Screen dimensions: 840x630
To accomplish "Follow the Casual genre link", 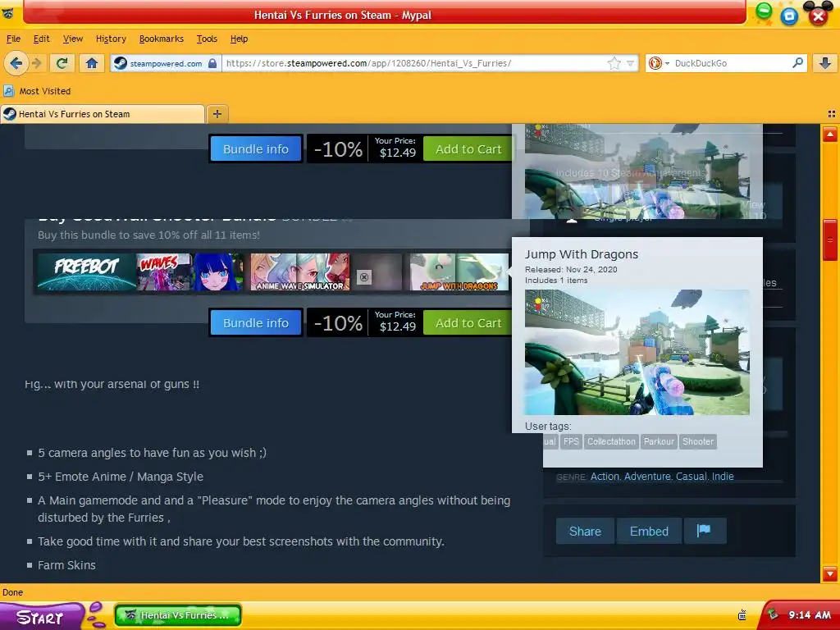I will 692,477.
